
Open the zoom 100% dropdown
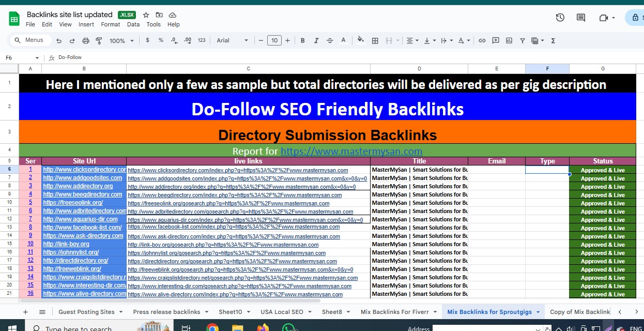pos(121,40)
